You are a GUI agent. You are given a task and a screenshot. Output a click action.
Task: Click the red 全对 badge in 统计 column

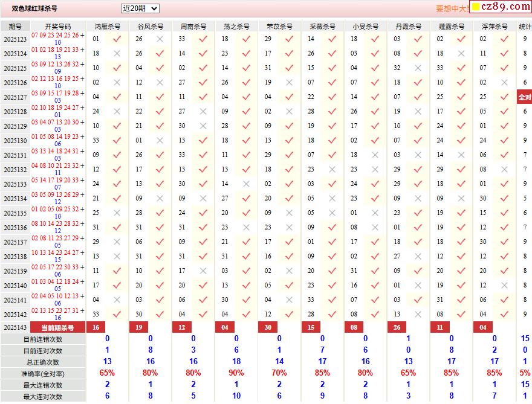[524, 97]
